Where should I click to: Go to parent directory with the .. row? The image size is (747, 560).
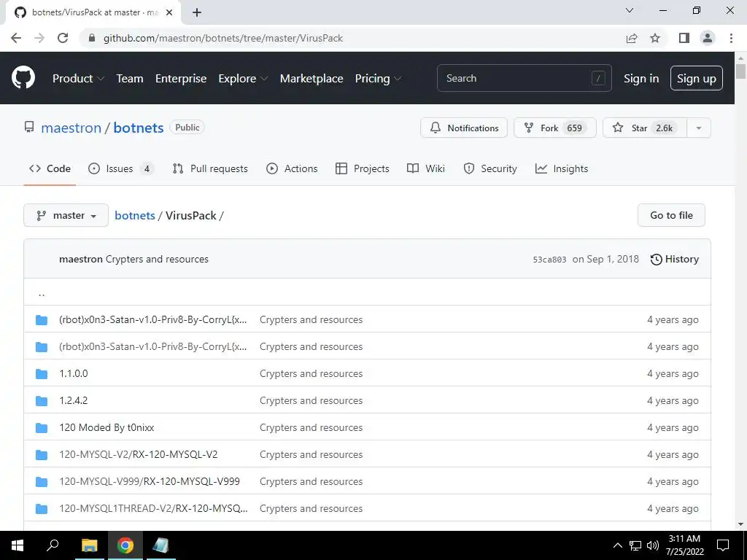(x=367, y=293)
